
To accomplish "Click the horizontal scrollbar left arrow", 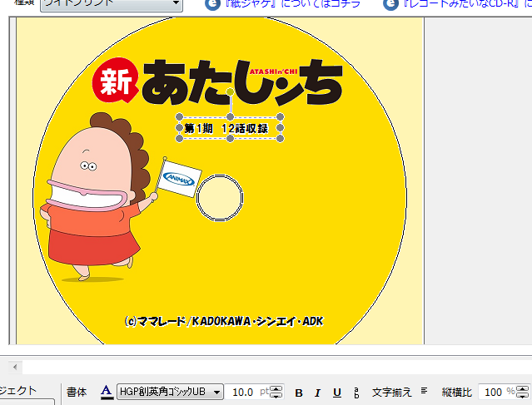I will [15, 367].
